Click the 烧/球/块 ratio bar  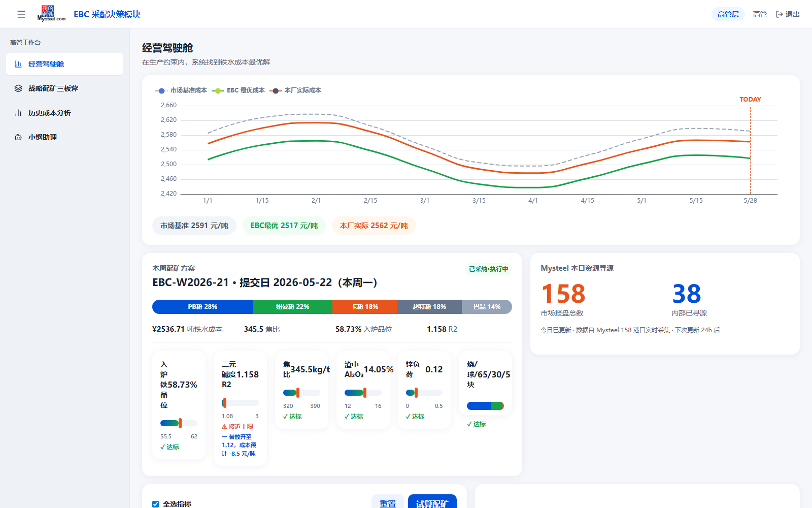(x=485, y=406)
